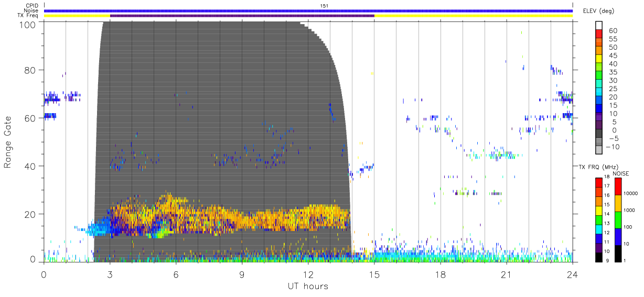Click the blue Noise bar at the top
Viewport: 644px width, 297px height.
coord(308,10)
